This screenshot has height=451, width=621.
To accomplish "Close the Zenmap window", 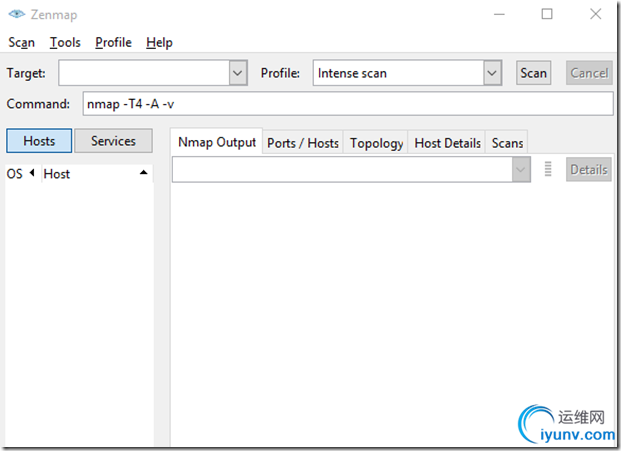I will (596, 14).
